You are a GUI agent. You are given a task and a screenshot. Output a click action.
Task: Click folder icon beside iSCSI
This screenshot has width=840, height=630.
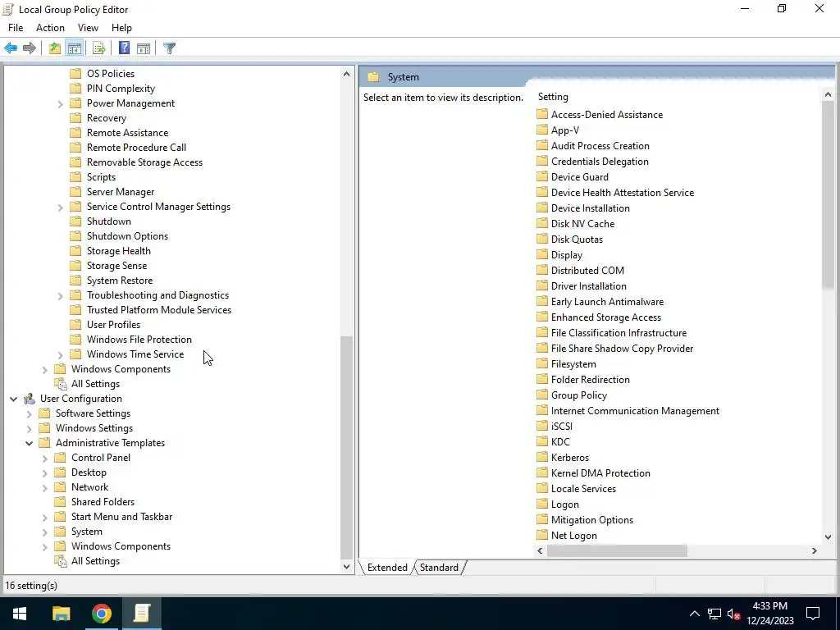click(x=542, y=427)
